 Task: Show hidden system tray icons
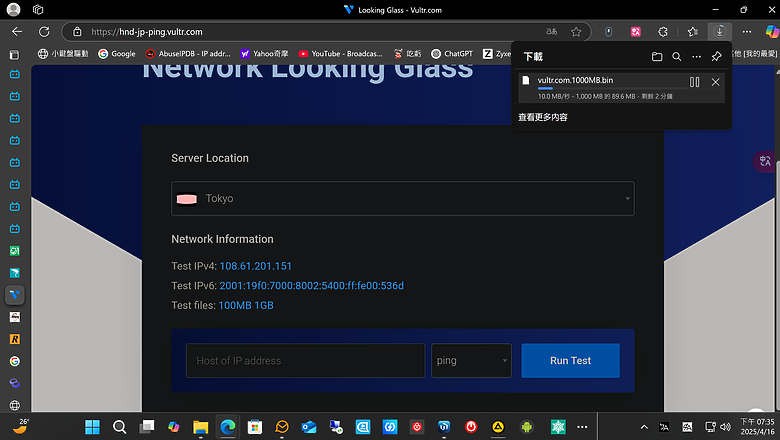pos(644,427)
